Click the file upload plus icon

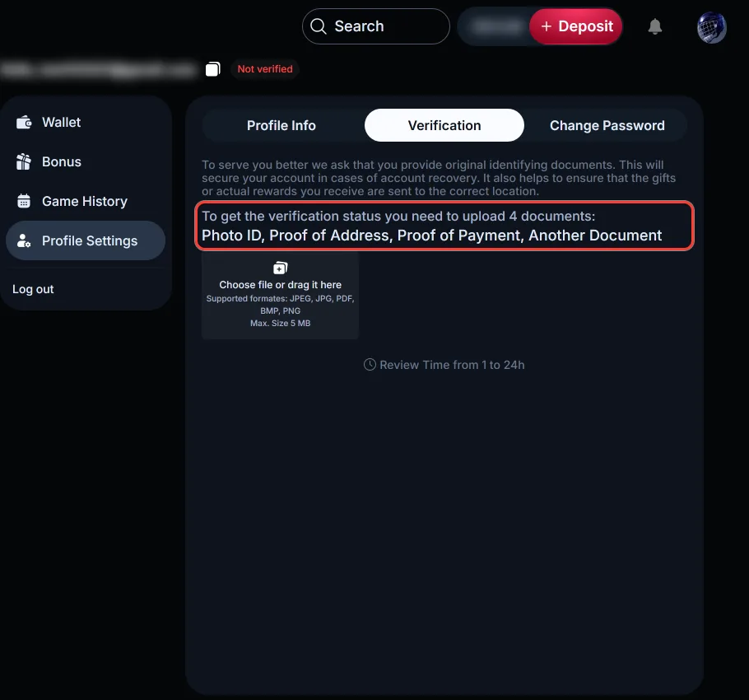[281, 268]
